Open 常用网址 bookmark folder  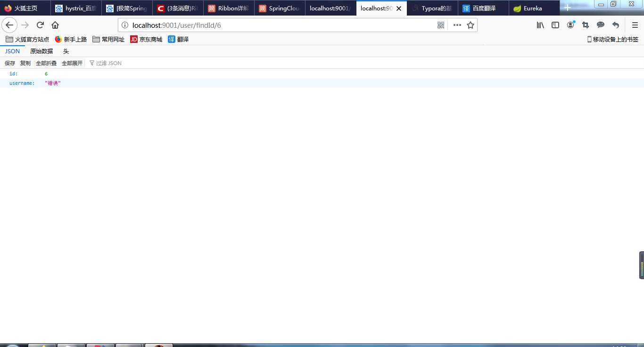click(x=108, y=39)
